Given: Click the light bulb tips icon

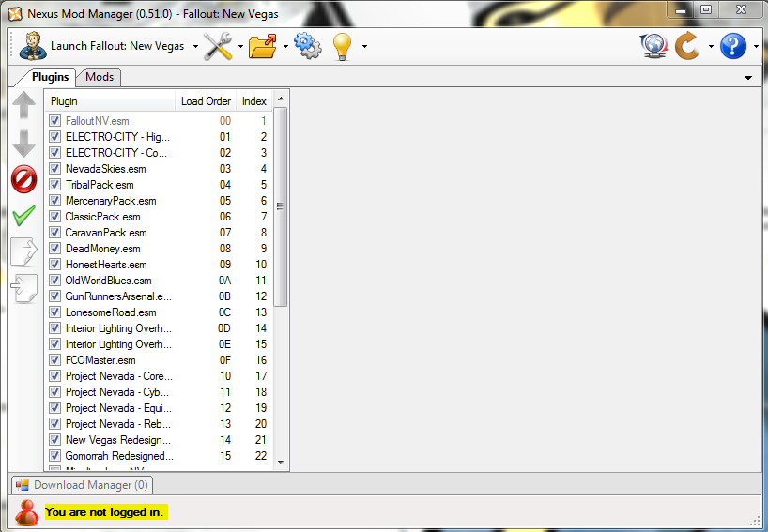Looking at the screenshot, I should pos(342,47).
